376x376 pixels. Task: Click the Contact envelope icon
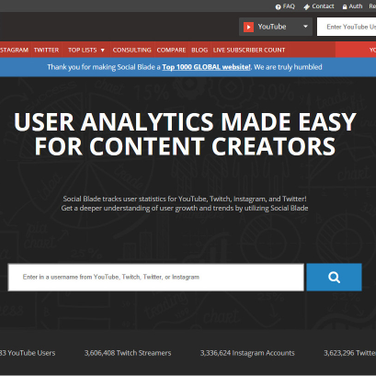tap(307, 7)
